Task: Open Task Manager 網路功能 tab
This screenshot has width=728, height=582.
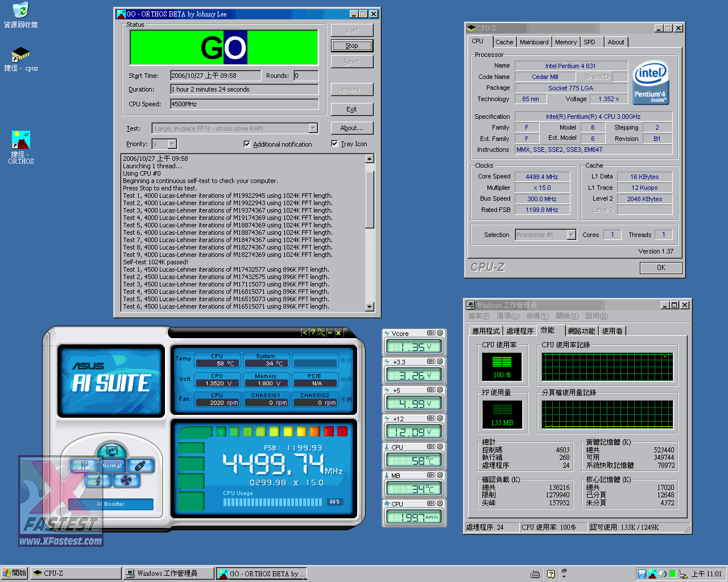Action: point(581,331)
